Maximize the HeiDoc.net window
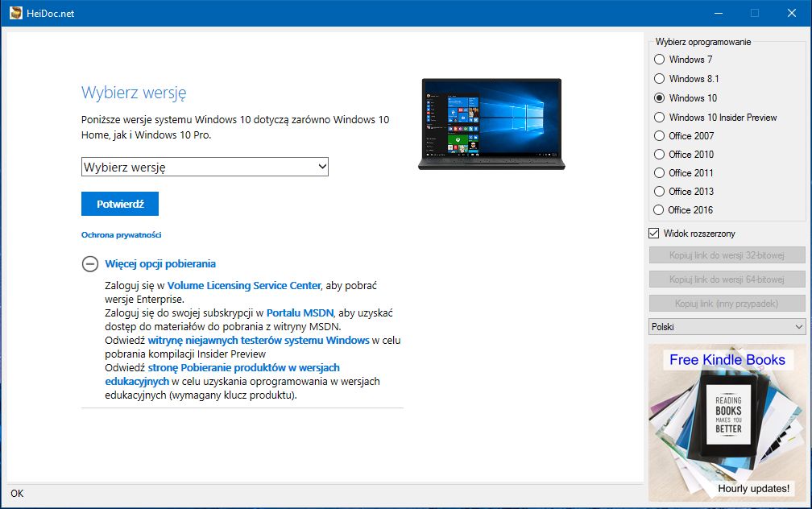 pos(755,13)
